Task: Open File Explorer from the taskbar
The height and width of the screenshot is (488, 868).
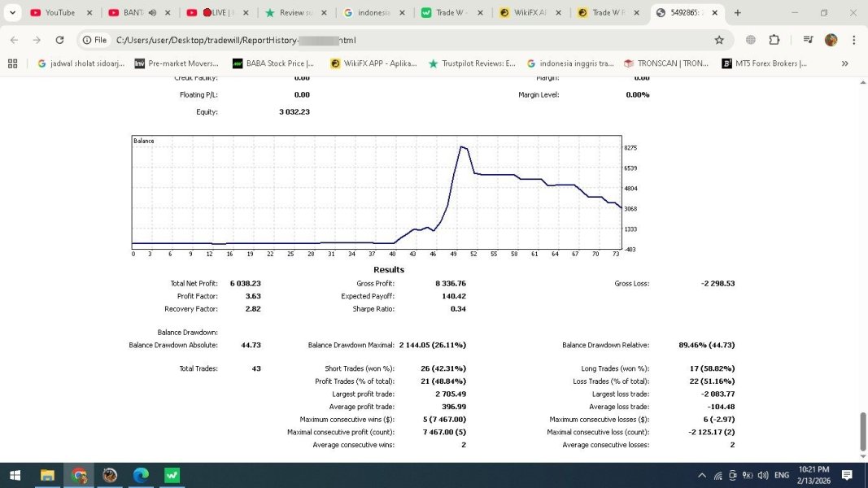Action: point(47,475)
